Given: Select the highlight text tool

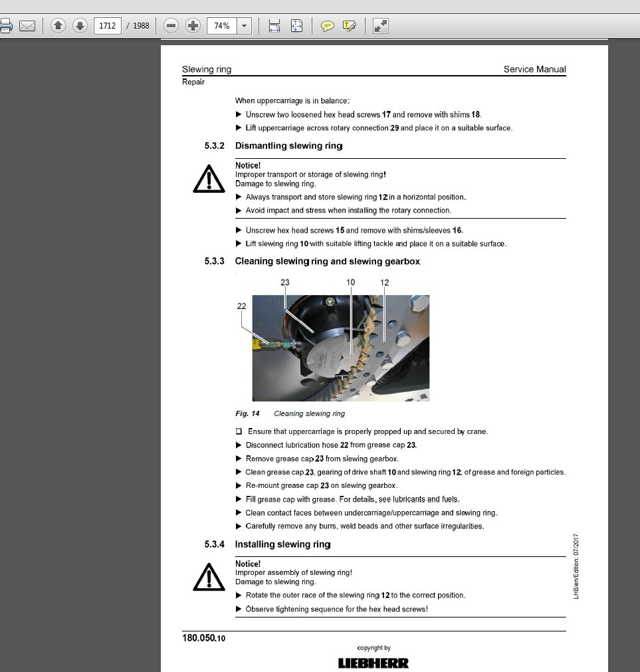Looking at the screenshot, I should point(349,26).
